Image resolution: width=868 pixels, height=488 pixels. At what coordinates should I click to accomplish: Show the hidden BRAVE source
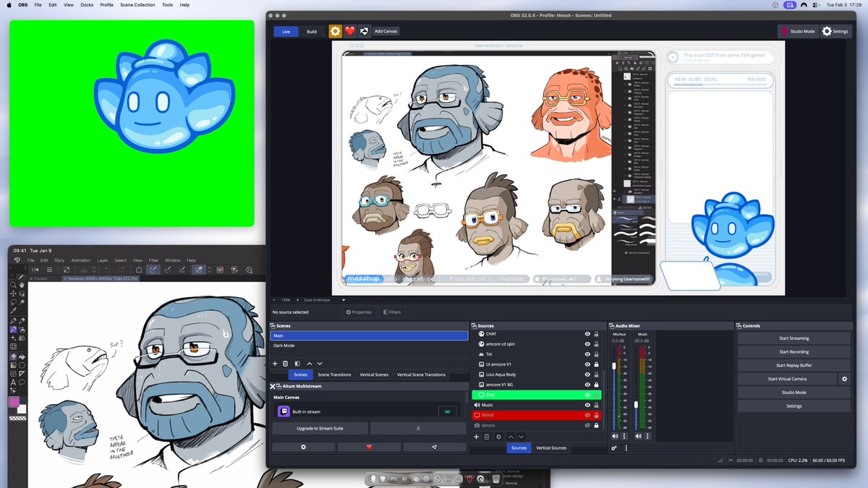coord(587,416)
